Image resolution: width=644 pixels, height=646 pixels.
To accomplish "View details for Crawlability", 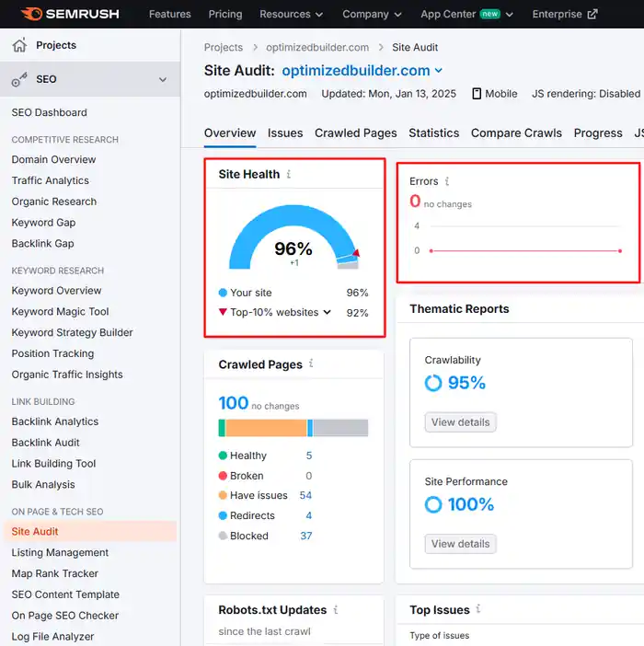I will coord(460,422).
